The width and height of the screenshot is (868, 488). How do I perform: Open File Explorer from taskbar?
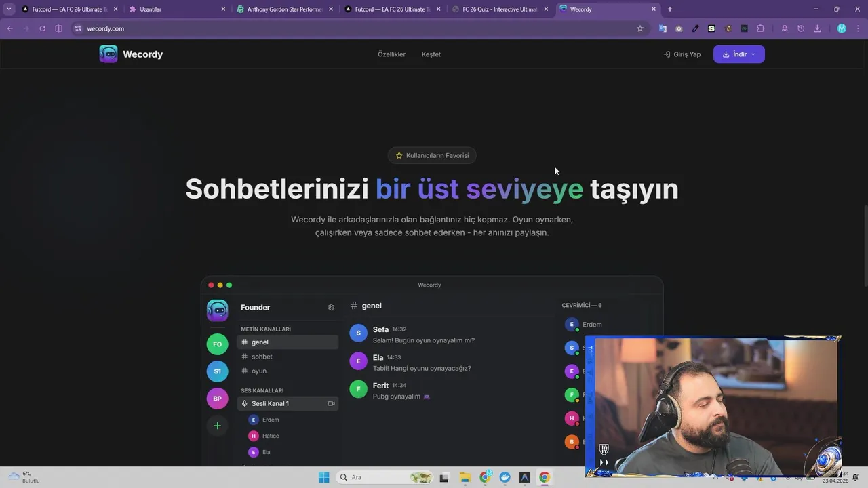pyautogui.click(x=465, y=477)
